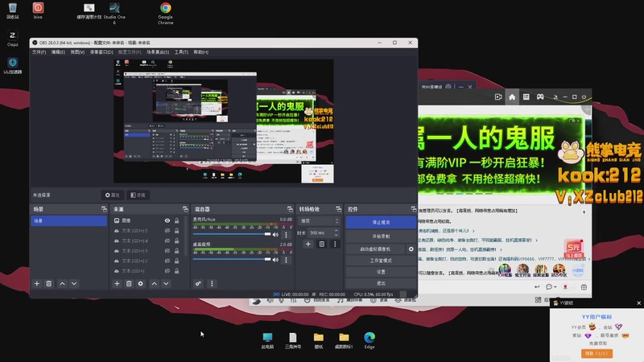Viewport: 644px width, 362px height.
Task: Open virtual camera settings gear icon
Action: point(411,249)
